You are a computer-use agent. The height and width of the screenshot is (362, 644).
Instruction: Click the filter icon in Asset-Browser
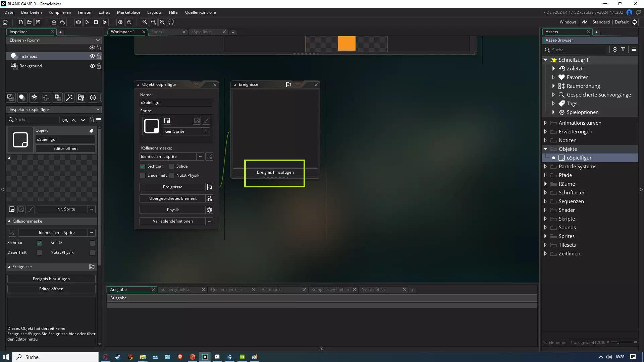623,49
